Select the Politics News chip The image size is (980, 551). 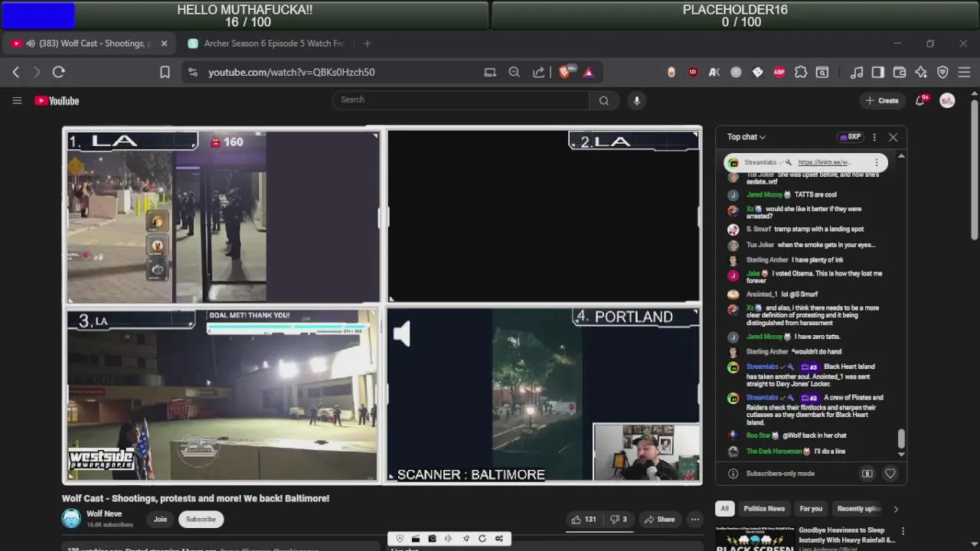tap(764, 508)
